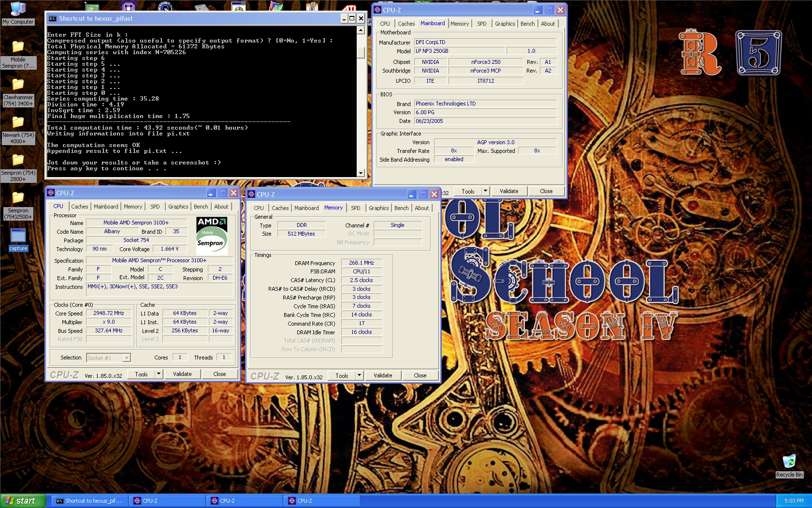Select the Graphics tab in the Memory window
This screenshot has width=812, height=508.
pos(378,208)
